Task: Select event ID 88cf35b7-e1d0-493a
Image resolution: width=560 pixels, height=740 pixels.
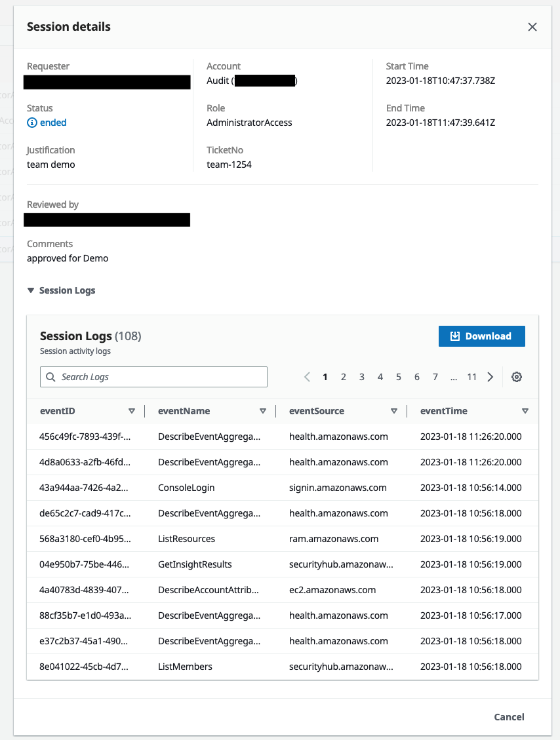Action: point(85,615)
